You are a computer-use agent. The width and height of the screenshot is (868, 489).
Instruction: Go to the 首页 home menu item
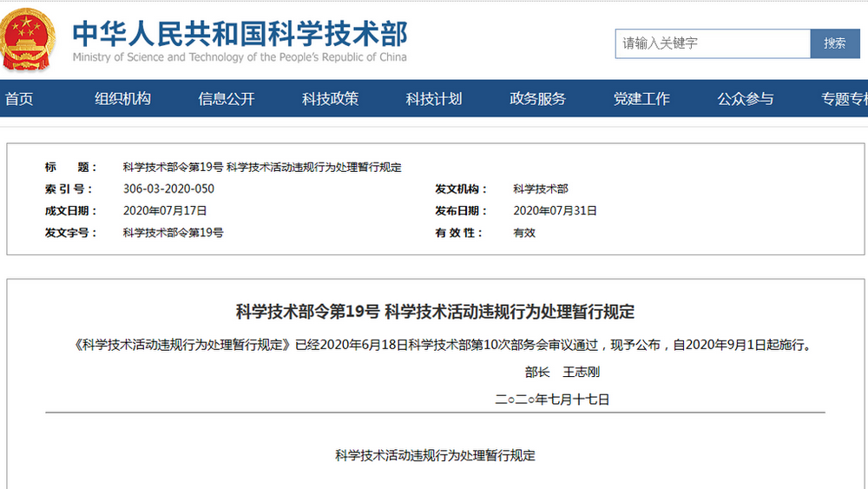(x=19, y=99)
